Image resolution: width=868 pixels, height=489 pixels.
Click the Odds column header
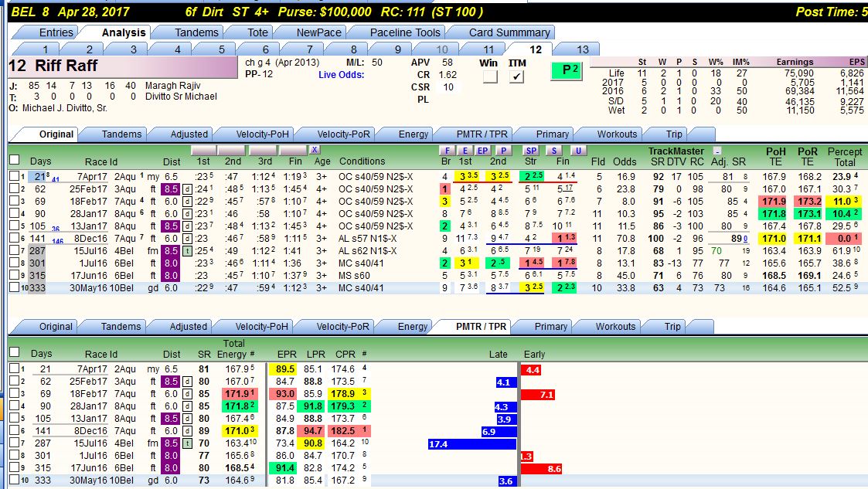[625, 161]
